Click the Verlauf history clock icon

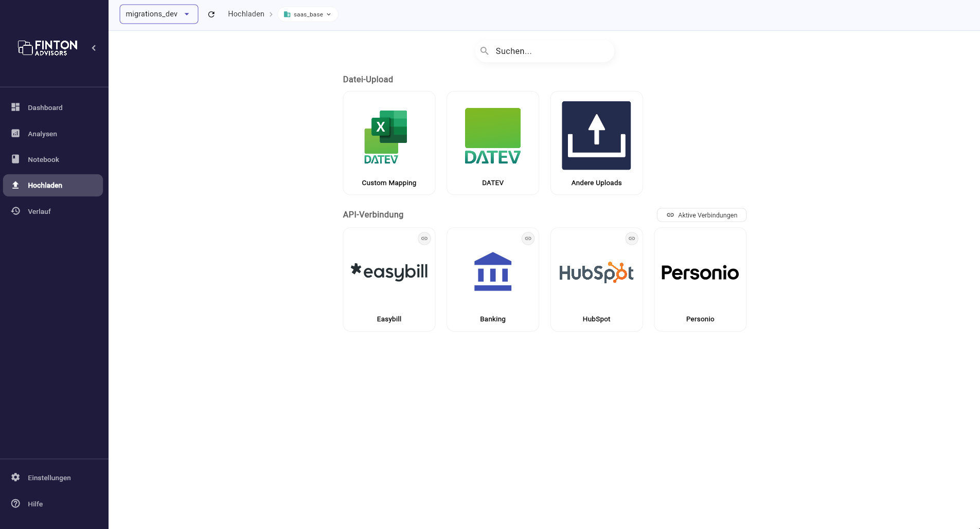click(15, 211)
